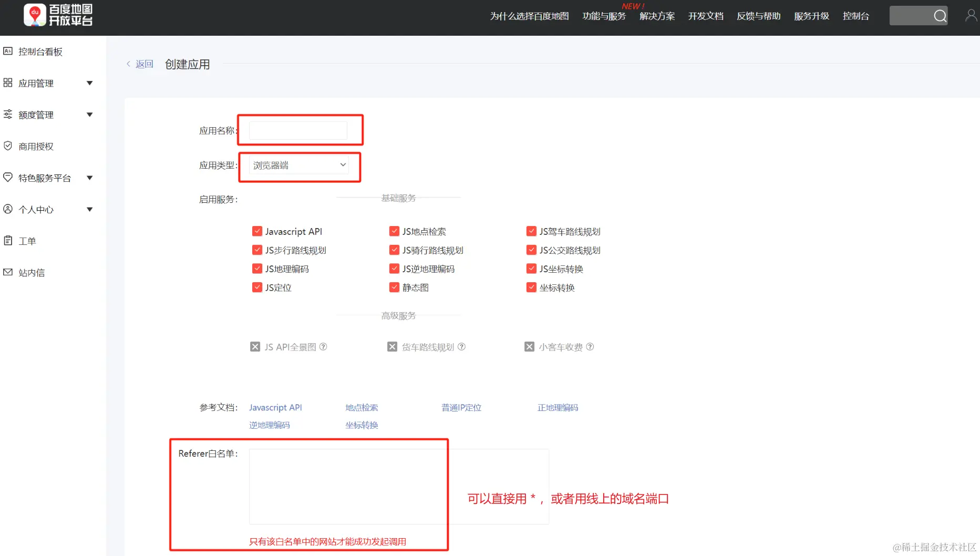980x556 pixels.
Task: Open the 功能与服务 navigation menu
Action: (604, 16)
